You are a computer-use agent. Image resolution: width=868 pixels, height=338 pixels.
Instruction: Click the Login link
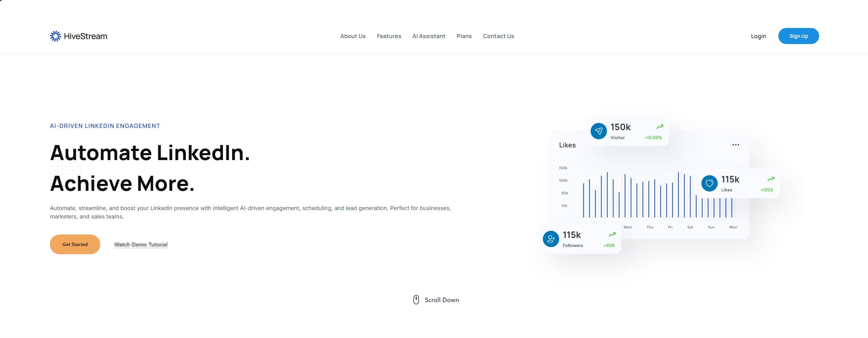click(758, 36)
